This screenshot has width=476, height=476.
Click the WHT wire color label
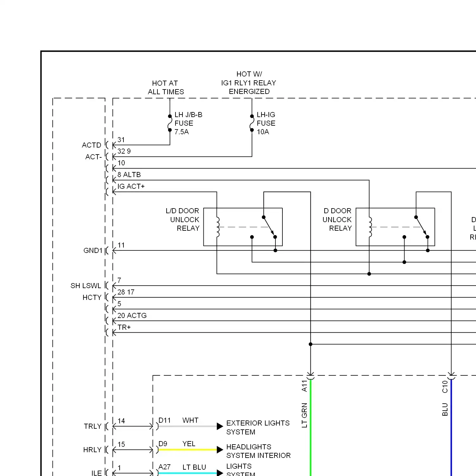click(x=190, y=420)
